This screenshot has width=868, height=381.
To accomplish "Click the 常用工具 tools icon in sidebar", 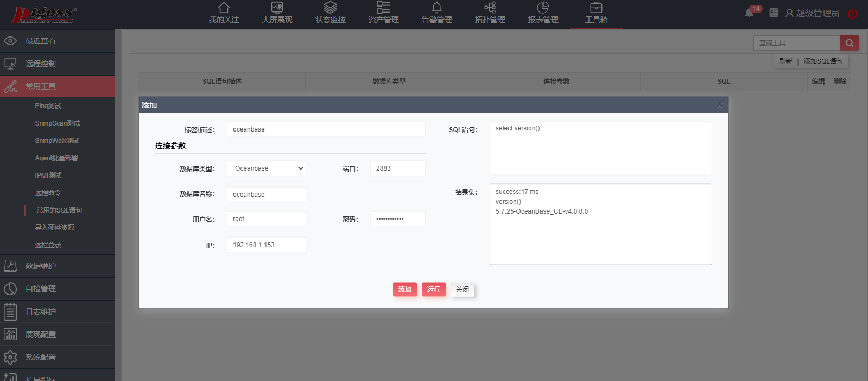I will [x=10, y=86].
